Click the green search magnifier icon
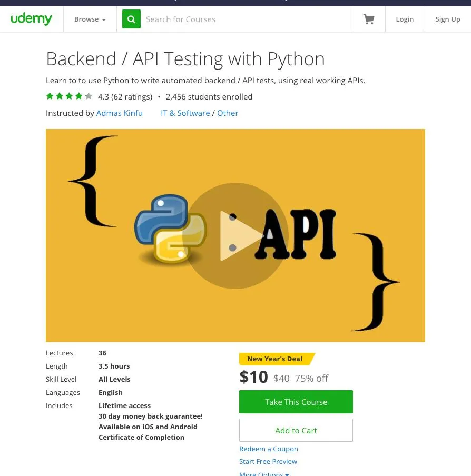This screenshot has width=471, height=476. tap(131, 19)
